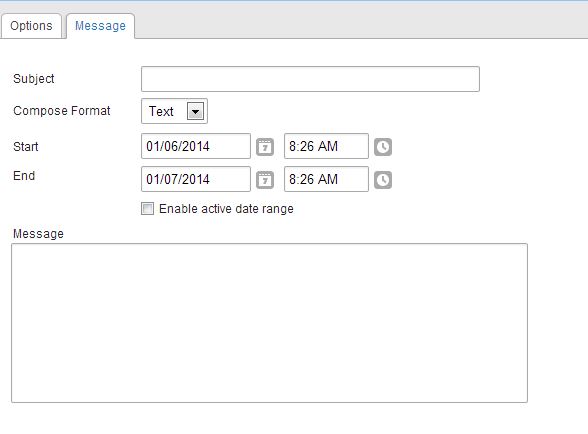
Task: Open the End date calendar picker icon
Action: tap(265, 180)
